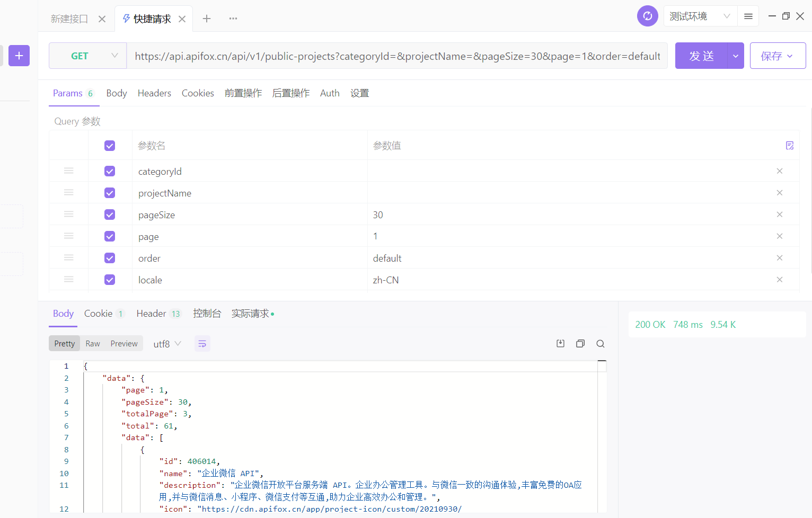The image size is (812, 518).
Task: Open the GET method dropdown
Action: click(x=88, y=56)
